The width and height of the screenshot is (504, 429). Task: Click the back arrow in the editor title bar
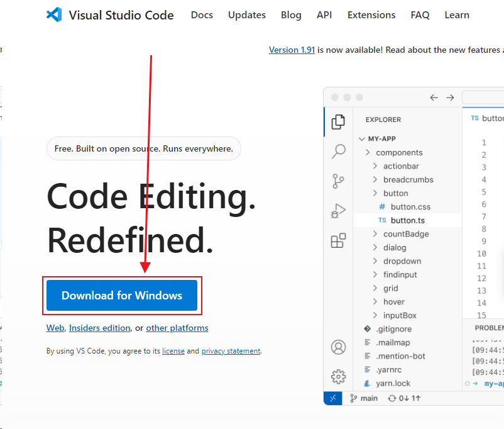(434, 97)
